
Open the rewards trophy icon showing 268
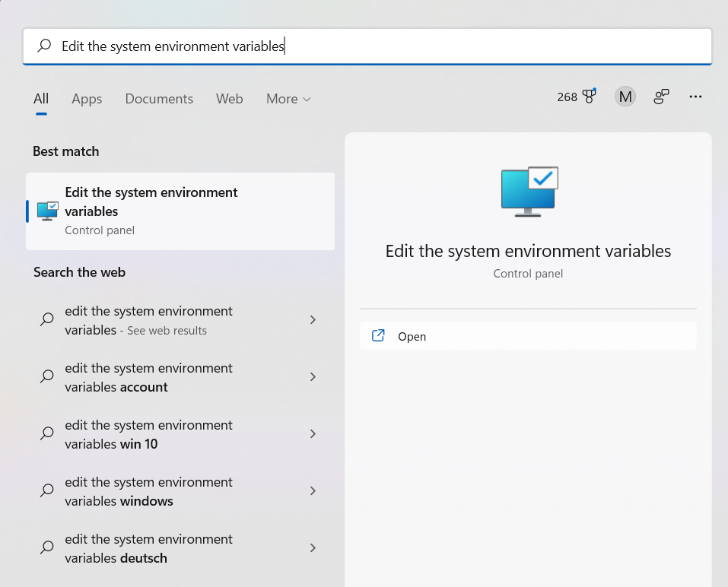click(590, 96)
